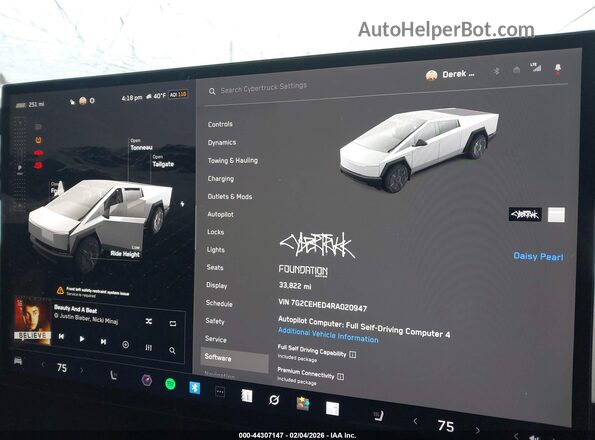
Task: Tap the AQI air quality badge
Action: (178, 94)
